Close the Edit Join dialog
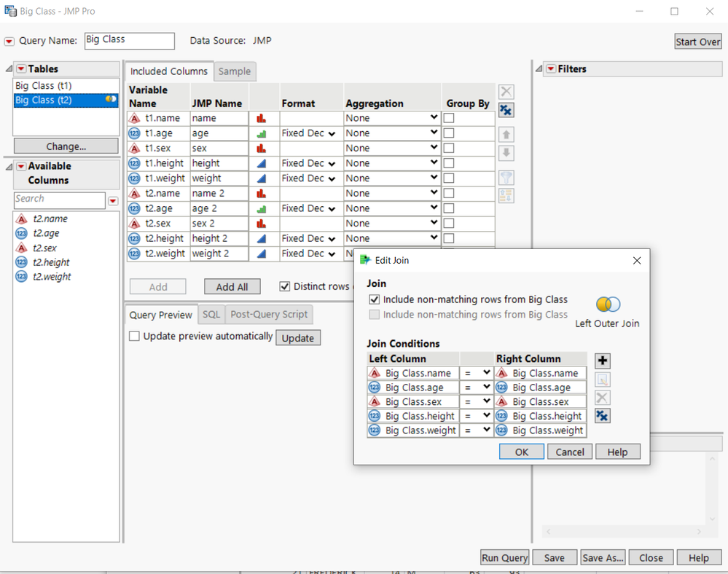This screenshot has height=574, width=728. pyautogui.click(x=637, y=260)
